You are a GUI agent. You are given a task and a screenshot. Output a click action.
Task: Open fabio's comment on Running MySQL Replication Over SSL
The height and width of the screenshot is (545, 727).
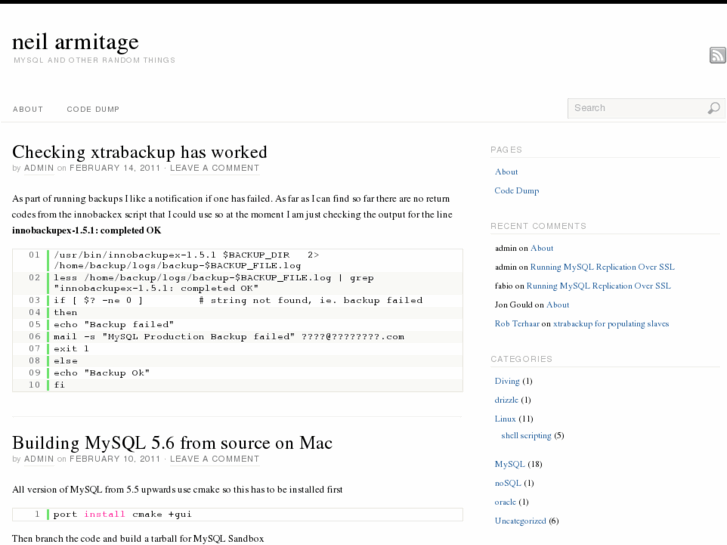coord(599,286)
